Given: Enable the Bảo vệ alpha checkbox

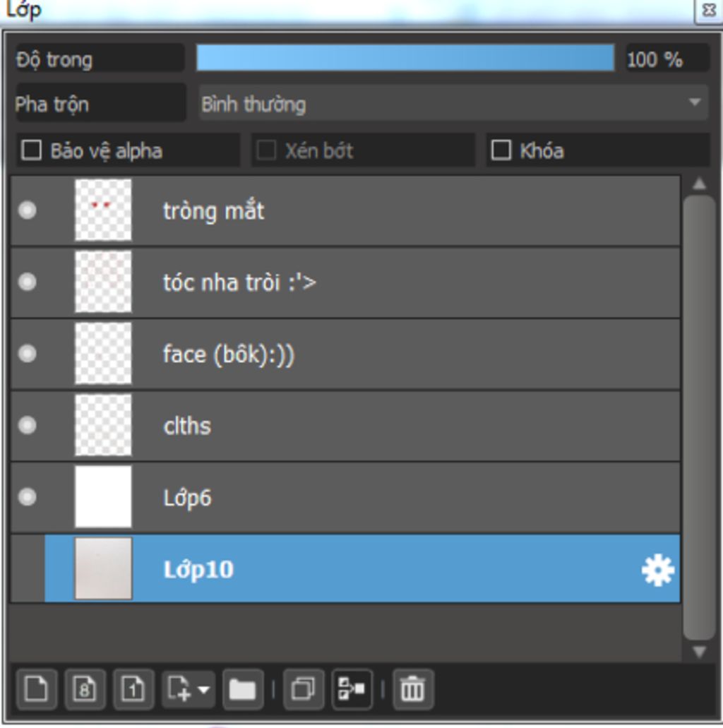Looking at the screenshot, I should 32,150.
